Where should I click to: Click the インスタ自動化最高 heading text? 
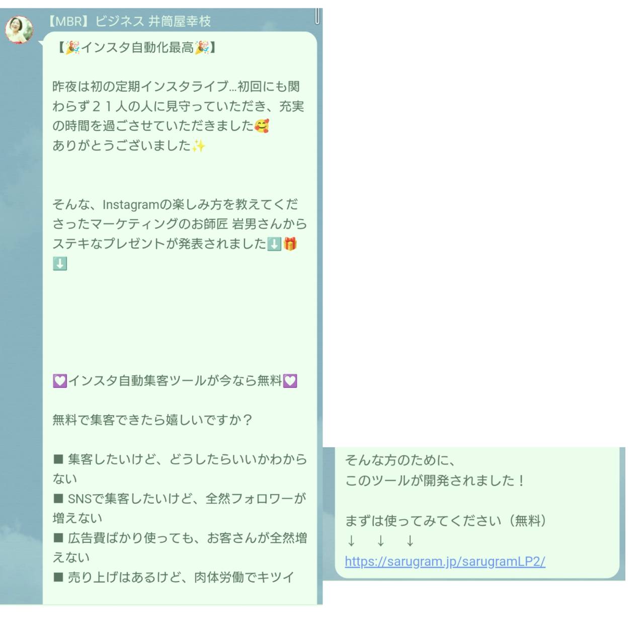pos(137,48)
